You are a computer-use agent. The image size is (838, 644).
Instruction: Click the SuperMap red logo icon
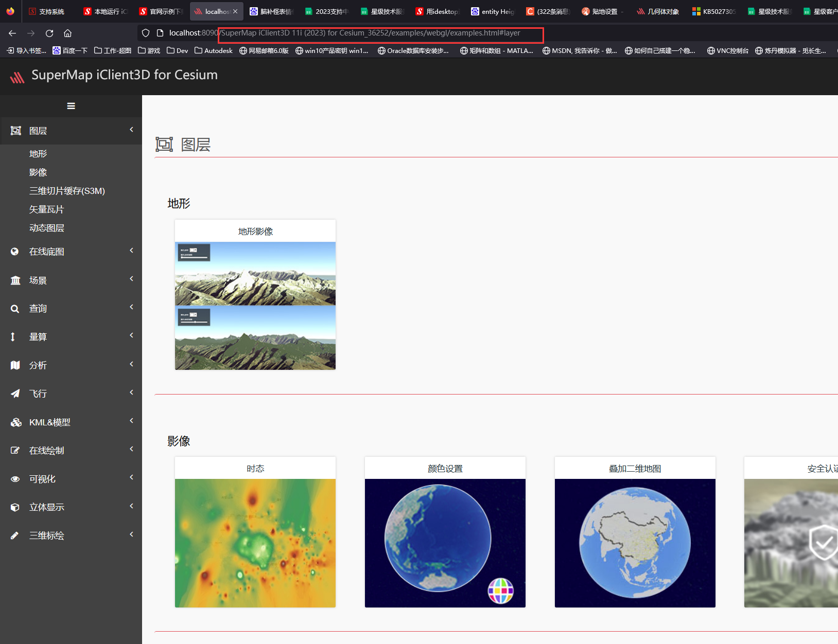click(17, 77)
